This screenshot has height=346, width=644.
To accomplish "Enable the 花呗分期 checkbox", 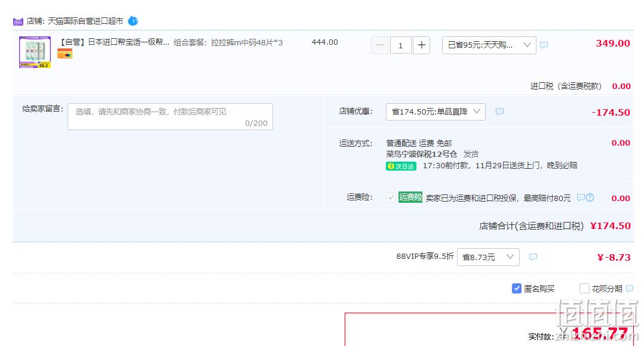I will [x=584, y=289].
